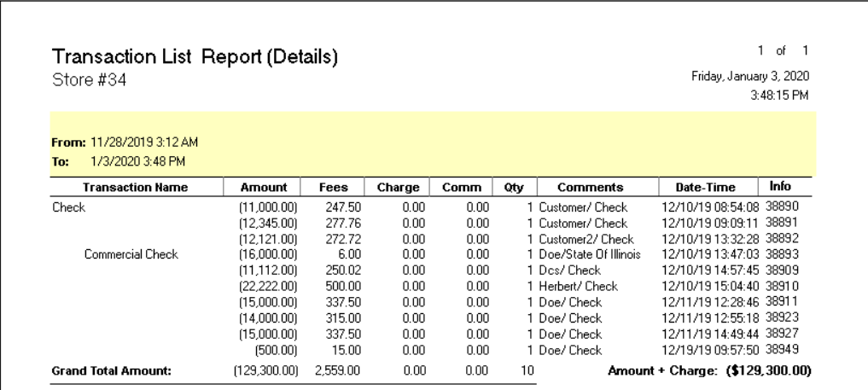Image resolution: width=868 pixels, height=390 pixels.
Task: Click the fee value 6.00
Action: pos(349,254)
